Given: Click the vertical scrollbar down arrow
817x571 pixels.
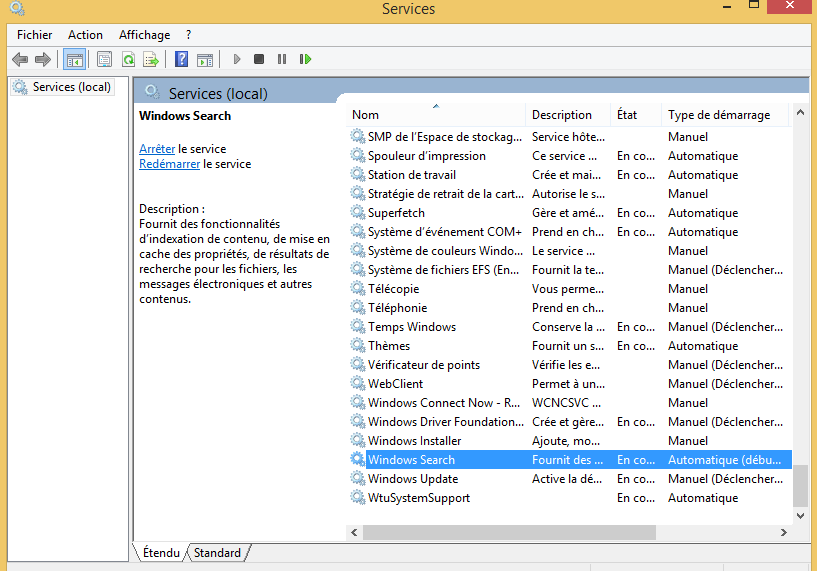Looking at the screenshot, I should pyautogui.click(x=800, y=515).
